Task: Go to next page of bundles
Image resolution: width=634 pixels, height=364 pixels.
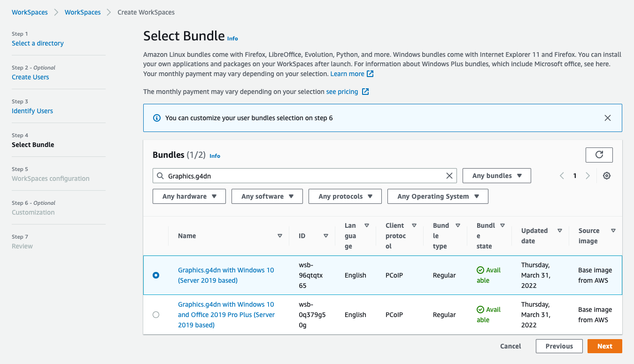Action: click(588, 176)
